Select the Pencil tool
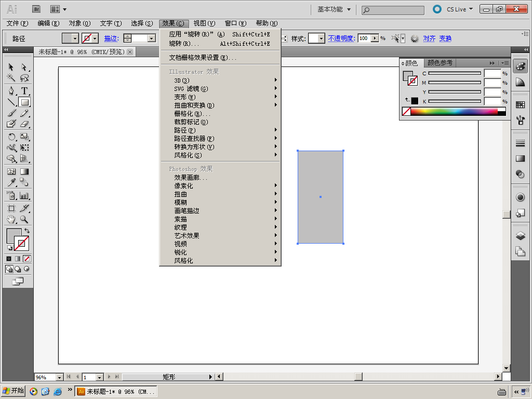Viewport: 532px width, 399px height. [24, 113]
